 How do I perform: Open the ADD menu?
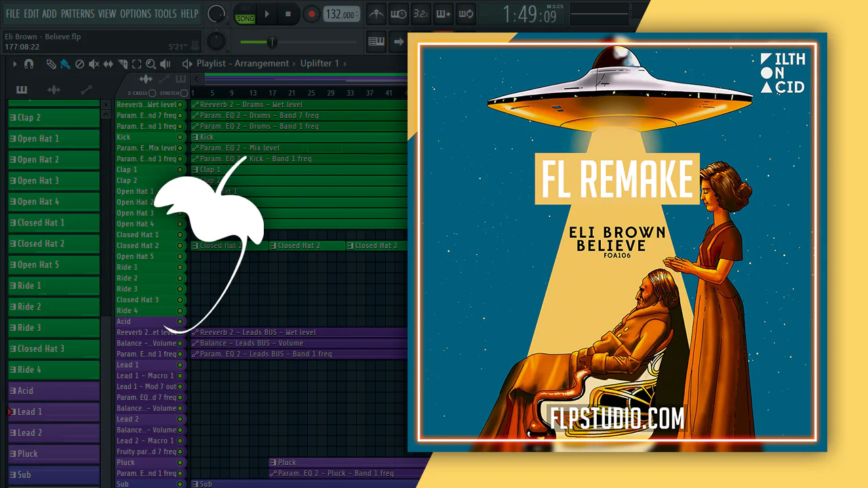(x=50, y=14)
